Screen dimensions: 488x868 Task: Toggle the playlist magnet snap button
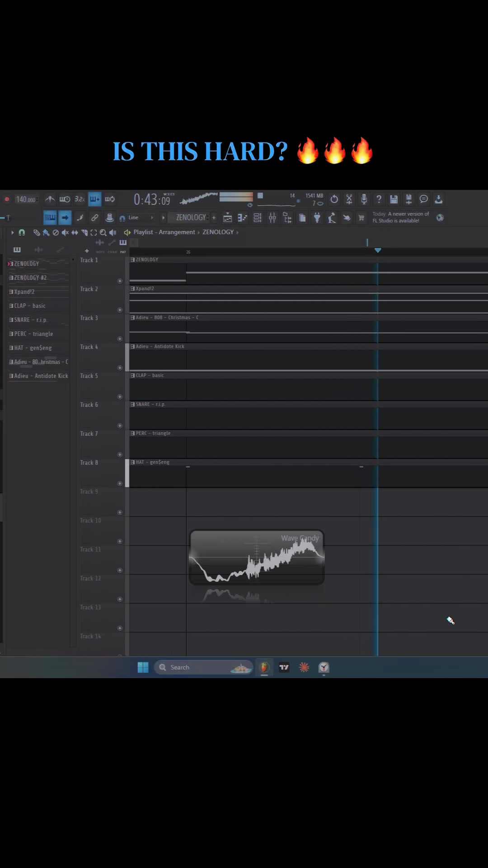click(22, 232)
